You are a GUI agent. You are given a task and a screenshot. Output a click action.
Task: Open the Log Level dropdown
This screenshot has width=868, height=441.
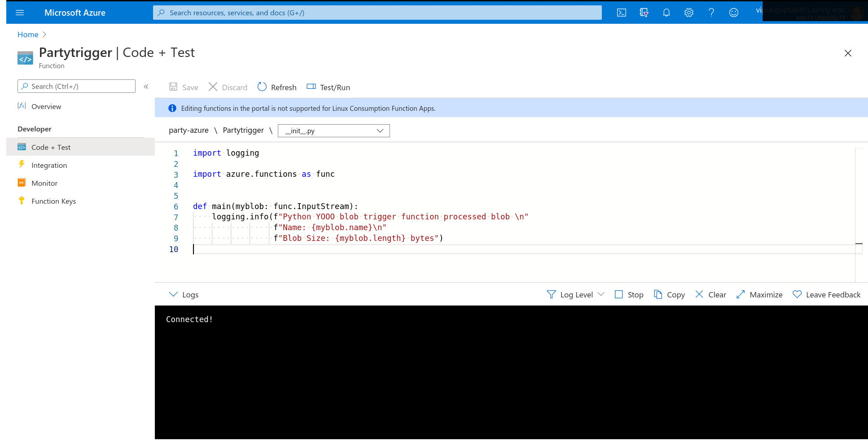pos(576,294)
